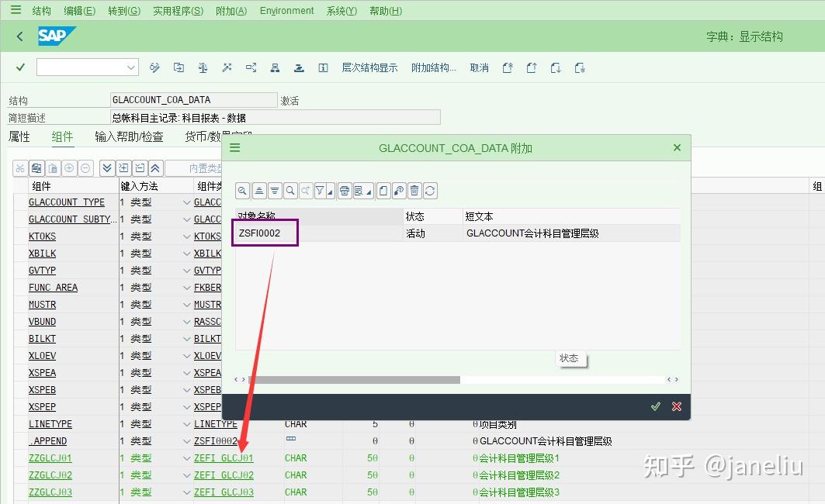The width and height of the screenshot is (825, 504).
Task: Click the Sort Ascending icon in the dialog toolbar
Action: 258,190
